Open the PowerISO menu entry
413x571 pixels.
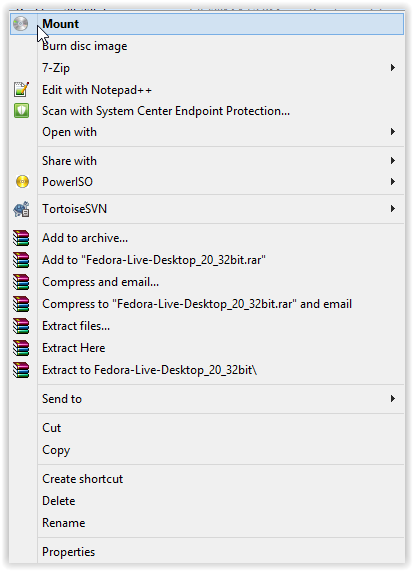click(207, 181)
